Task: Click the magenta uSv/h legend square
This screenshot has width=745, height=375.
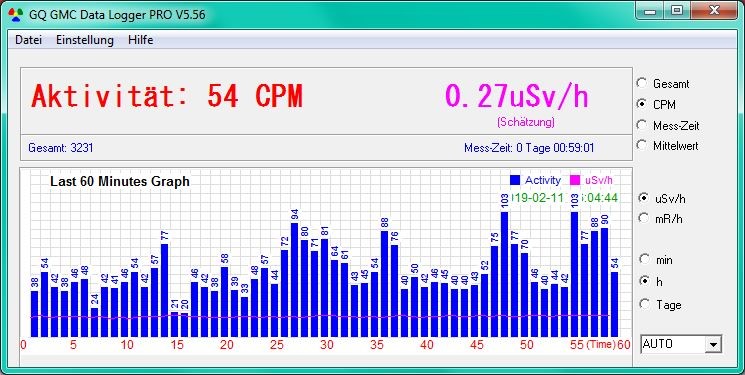Action: [574, 180]
